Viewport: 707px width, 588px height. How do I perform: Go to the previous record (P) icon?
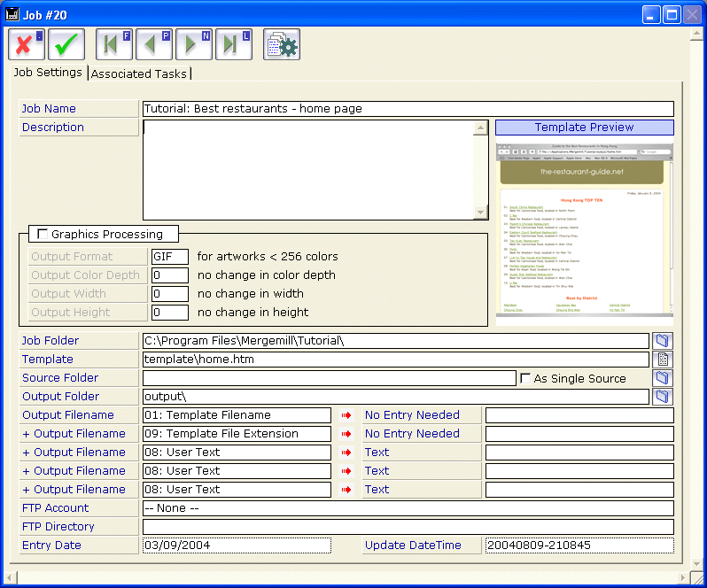tap(154, 44)
